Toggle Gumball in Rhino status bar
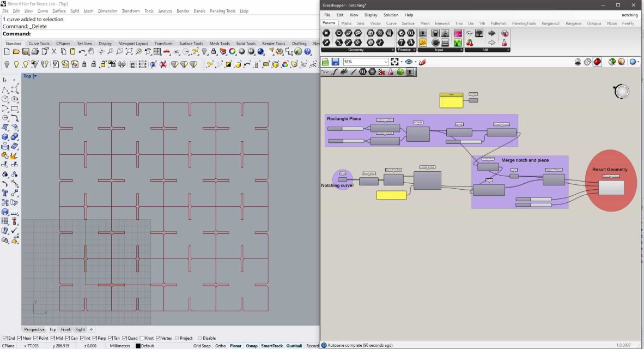Screen dimensions: 644x349 coord(294,346)
